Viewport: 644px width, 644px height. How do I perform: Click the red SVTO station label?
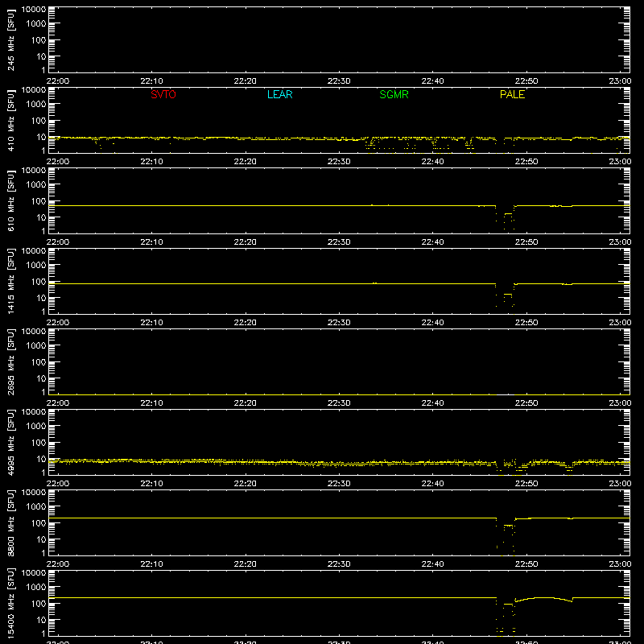point(163,94)
